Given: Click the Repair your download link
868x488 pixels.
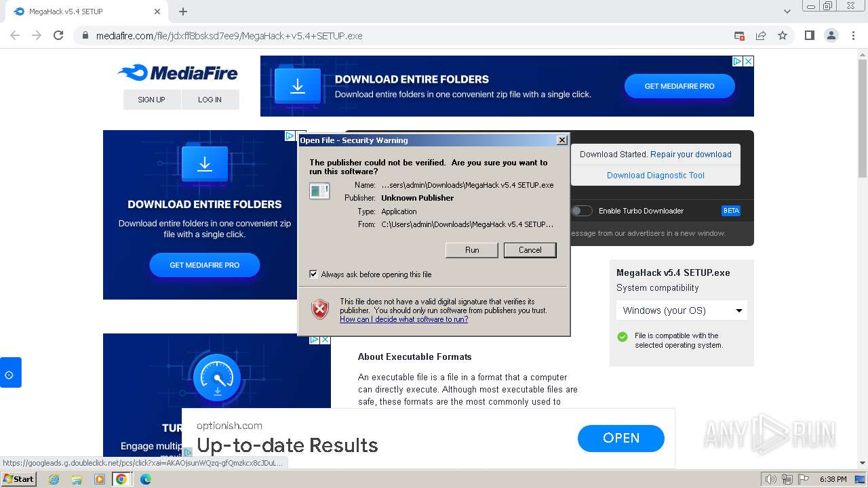Looking at the screenshot, I should (x=691, y=154).
